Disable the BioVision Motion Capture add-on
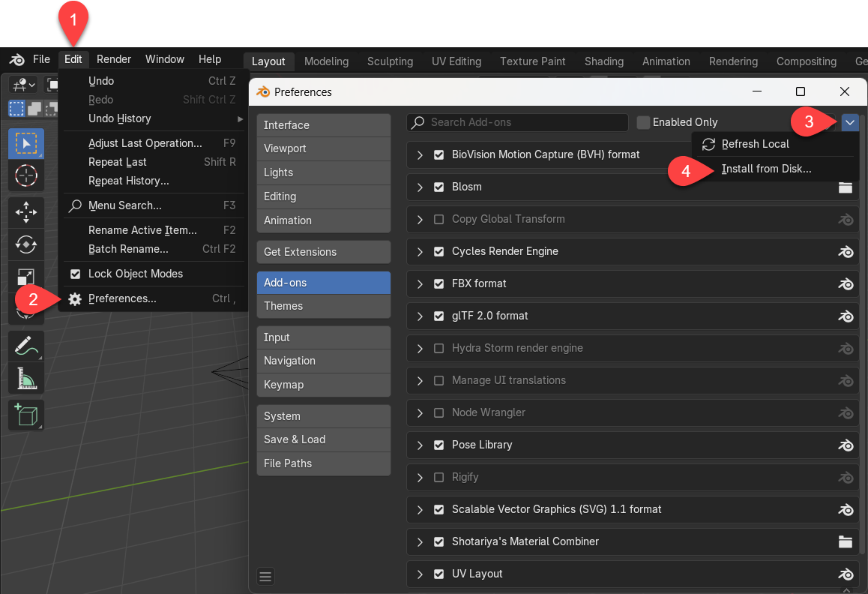 [439, 155]
